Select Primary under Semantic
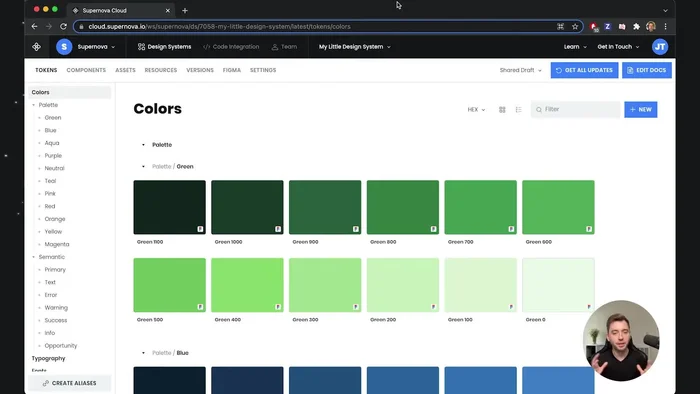 pyautogui.click(x=55, y=270)
